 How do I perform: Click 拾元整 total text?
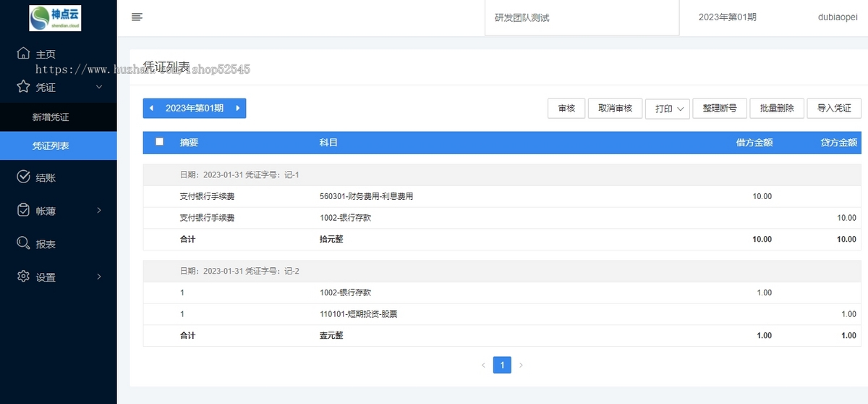coord(331,239)
